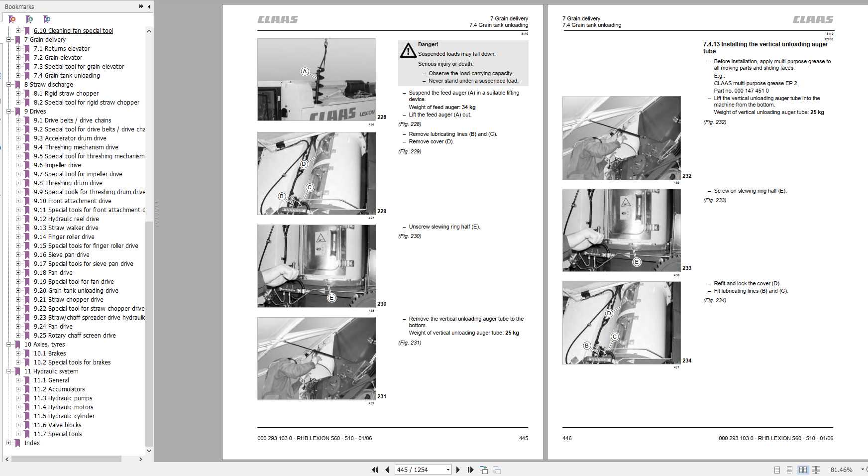
Task: Click bookmark icon beside 9 Drives
Action: [17, 112]
